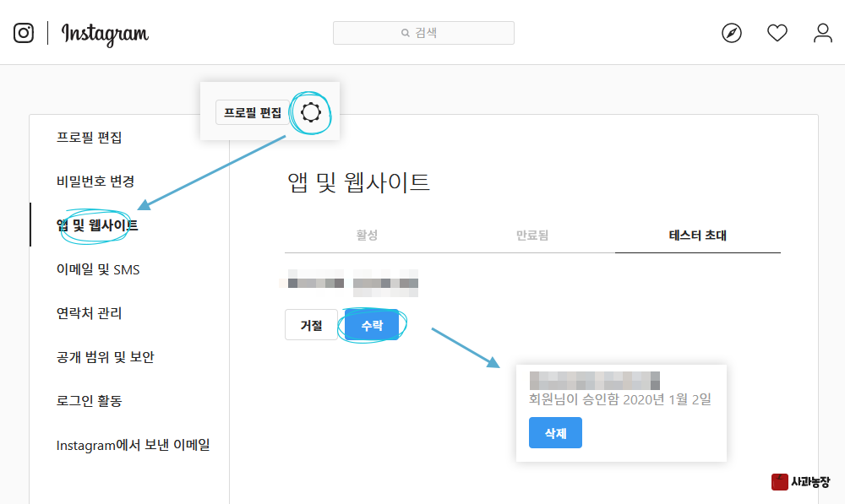This screenshot has height=504, width=845.
Task: Switch to the 테스터 초대 tab
Action: click(697, 236)
